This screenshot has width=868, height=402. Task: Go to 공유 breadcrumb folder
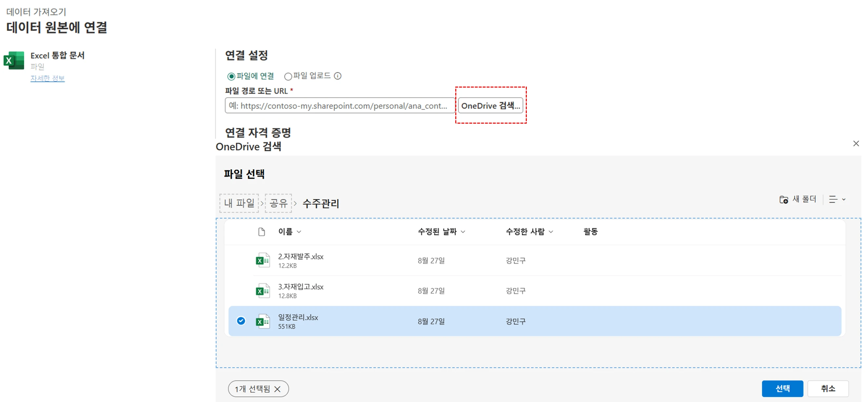click(x=278, y=203)
